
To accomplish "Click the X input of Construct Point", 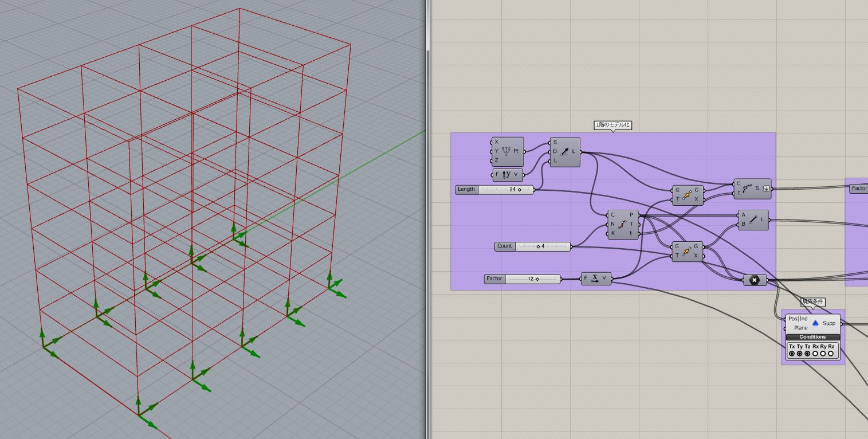I will 496,142.
